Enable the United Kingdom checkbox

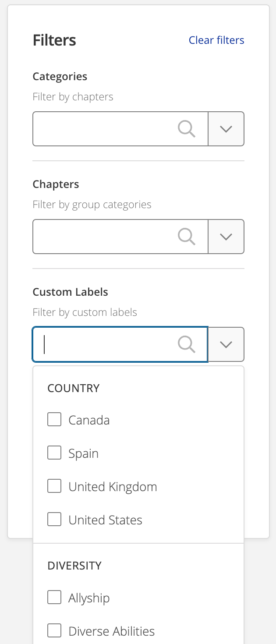[x=54, y=486]
